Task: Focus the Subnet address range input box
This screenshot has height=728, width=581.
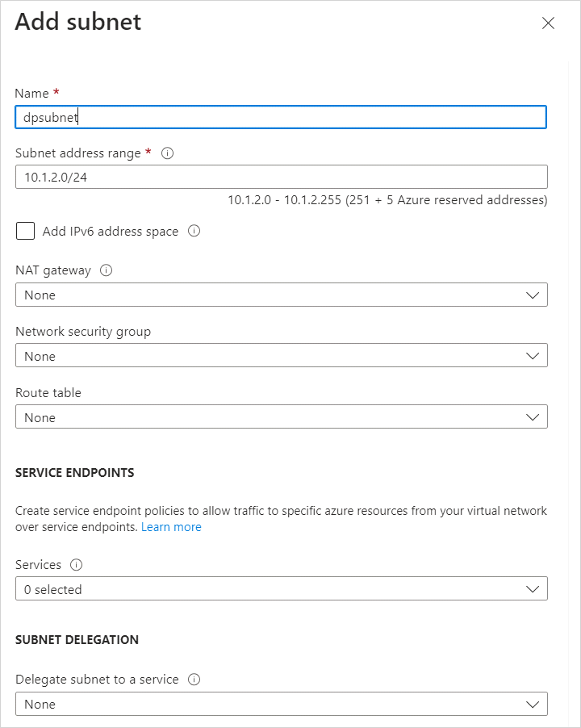Action: [281, 177]
